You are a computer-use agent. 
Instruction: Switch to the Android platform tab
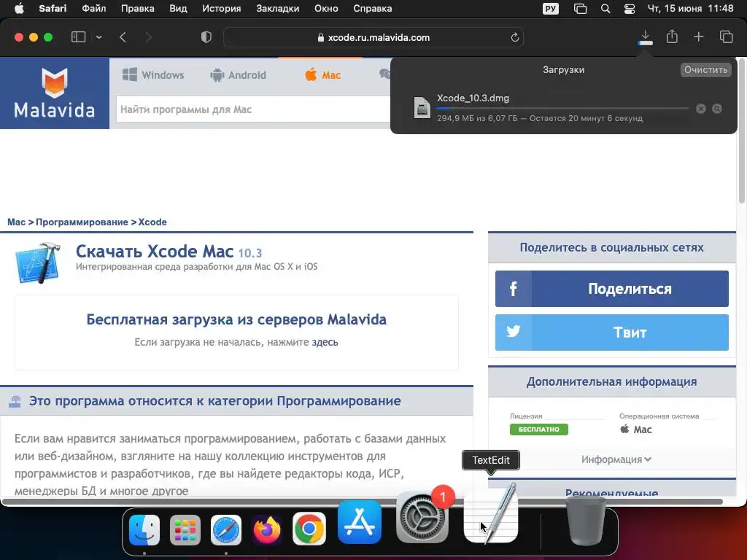coord(238,75)
